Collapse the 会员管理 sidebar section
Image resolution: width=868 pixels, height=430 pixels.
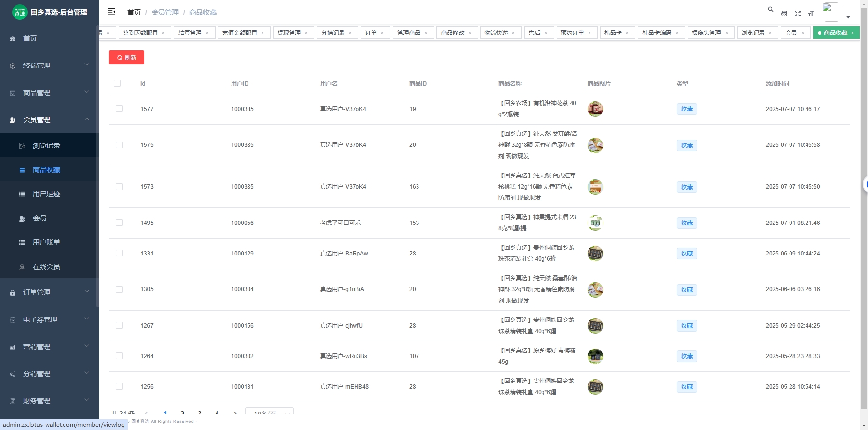(x=48, y=120)
